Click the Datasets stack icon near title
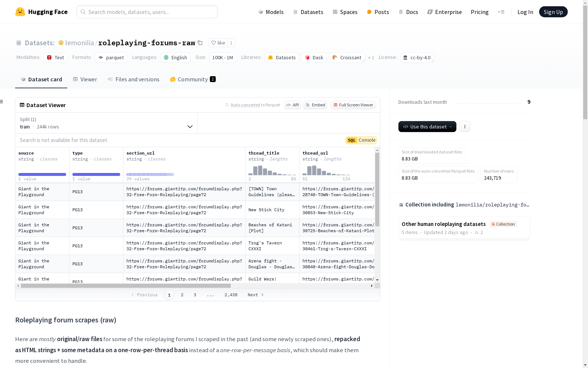 click(19, 43)
